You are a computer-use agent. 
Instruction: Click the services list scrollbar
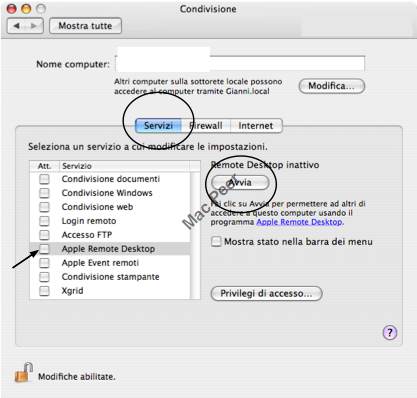(195, 235)
